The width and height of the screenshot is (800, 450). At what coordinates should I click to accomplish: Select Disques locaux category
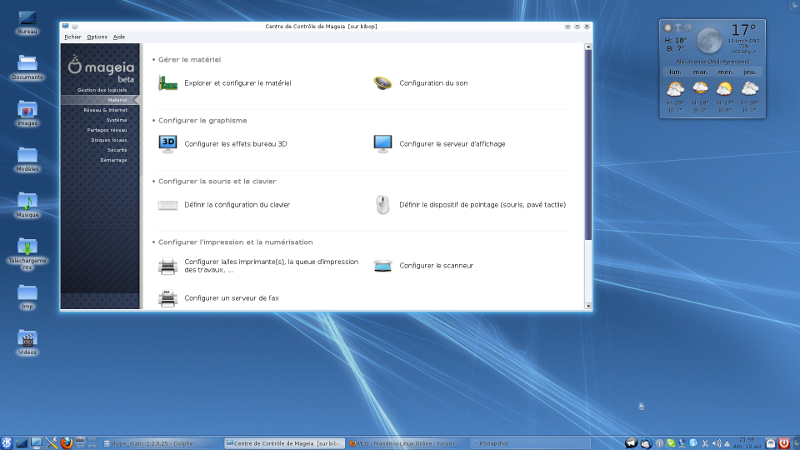click(x=109, y=140)
